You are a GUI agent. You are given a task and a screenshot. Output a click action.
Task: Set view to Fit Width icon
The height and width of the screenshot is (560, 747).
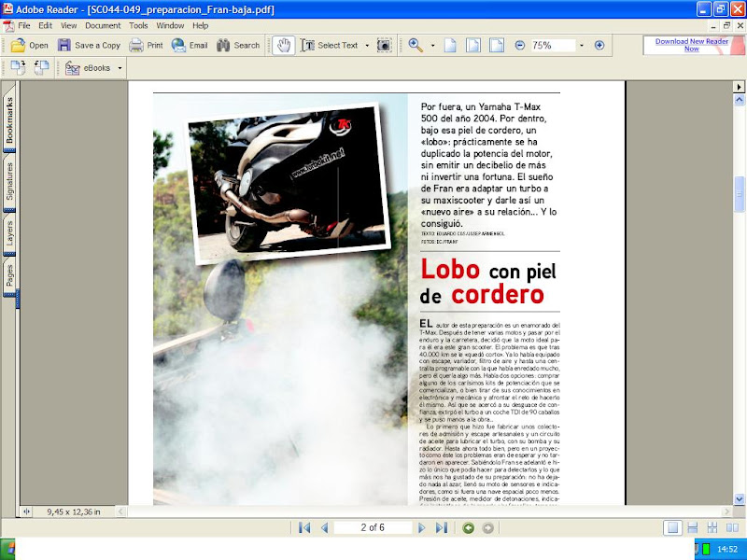tap(497, 45)
